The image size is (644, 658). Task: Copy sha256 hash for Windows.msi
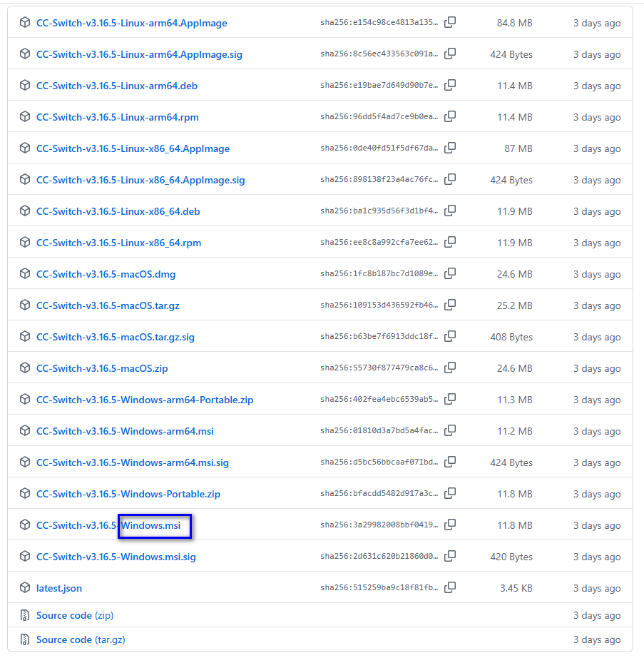coord(450,525)
